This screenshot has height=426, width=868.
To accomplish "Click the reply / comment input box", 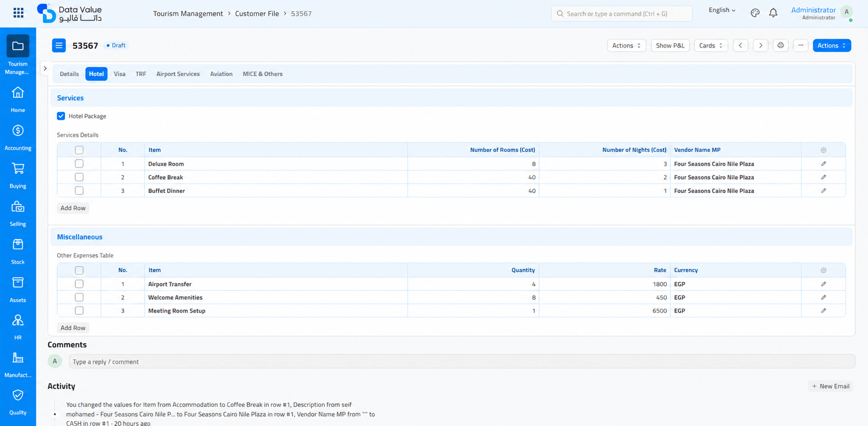I will point(462,362).
